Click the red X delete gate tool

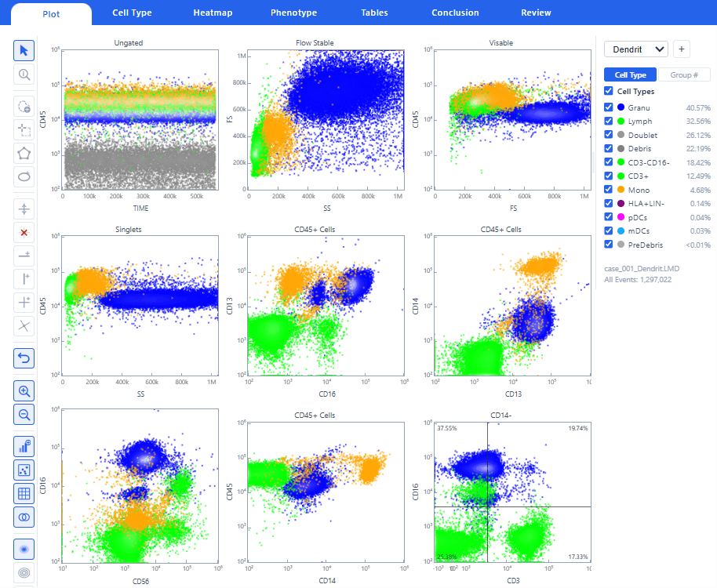[x=24, y=233]
